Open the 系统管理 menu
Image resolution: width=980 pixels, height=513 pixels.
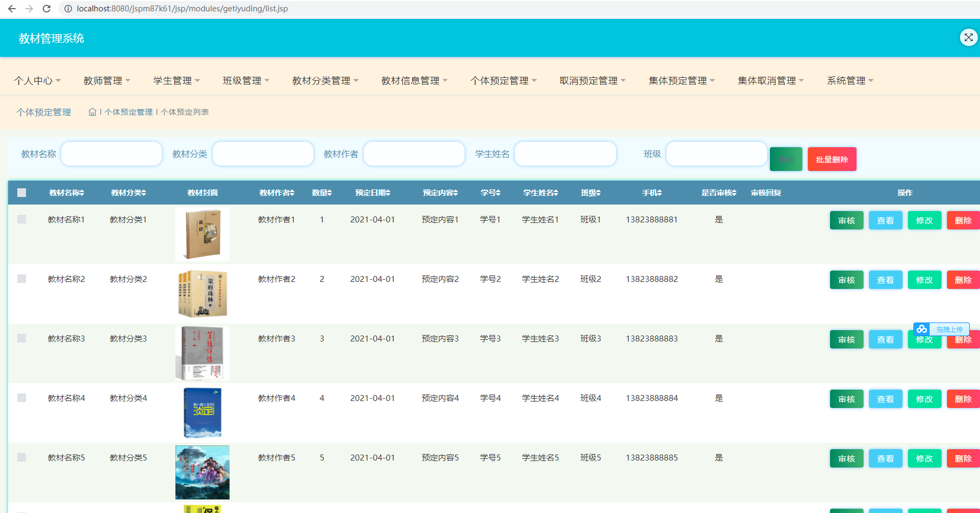850,81
